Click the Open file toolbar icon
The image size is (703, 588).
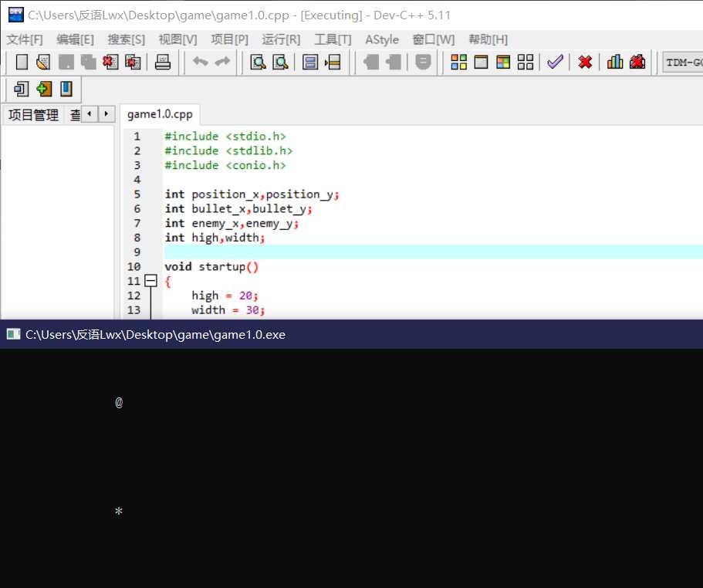point(43,62)
